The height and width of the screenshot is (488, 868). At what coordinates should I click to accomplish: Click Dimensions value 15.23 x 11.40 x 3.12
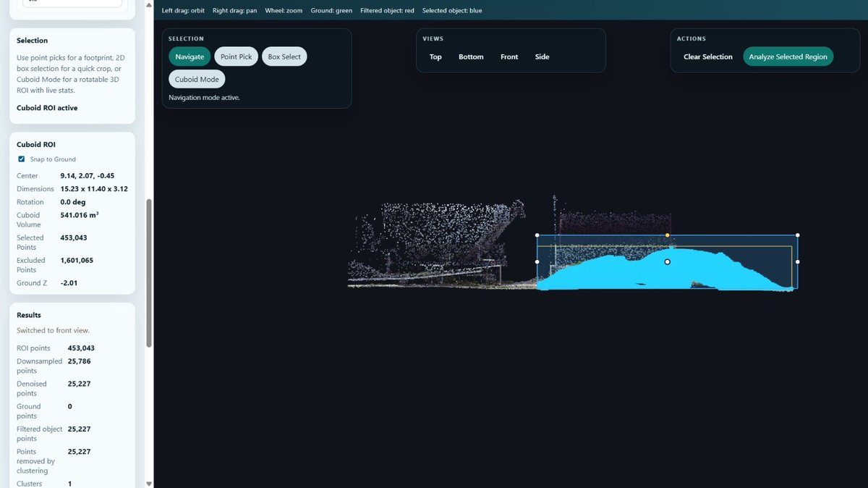(x=94, y=189)
